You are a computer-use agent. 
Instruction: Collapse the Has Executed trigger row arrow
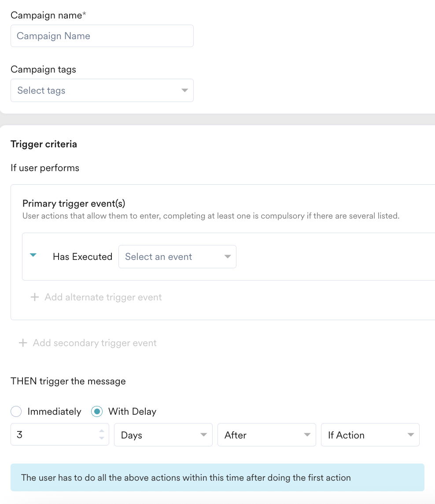33,255
